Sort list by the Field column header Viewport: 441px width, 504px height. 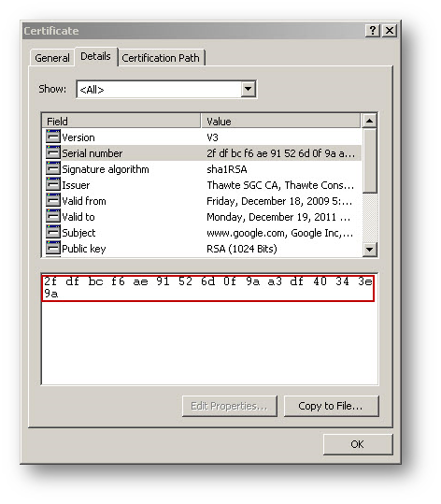(x=121, y=122)
